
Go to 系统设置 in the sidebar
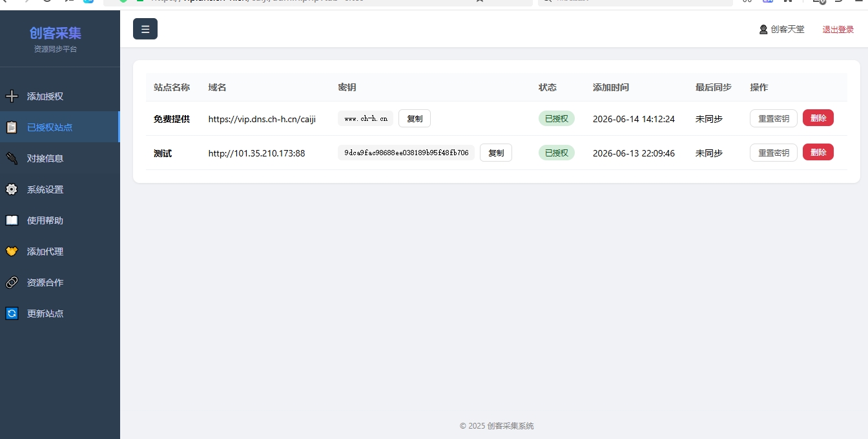click(60, 189)
